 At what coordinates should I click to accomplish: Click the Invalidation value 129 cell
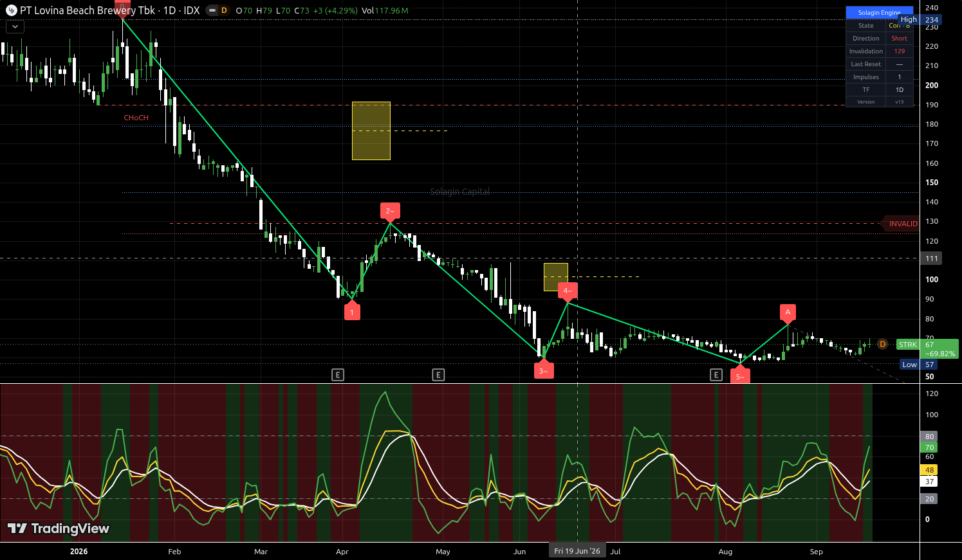pyautogui.click(x=900, y=51)
